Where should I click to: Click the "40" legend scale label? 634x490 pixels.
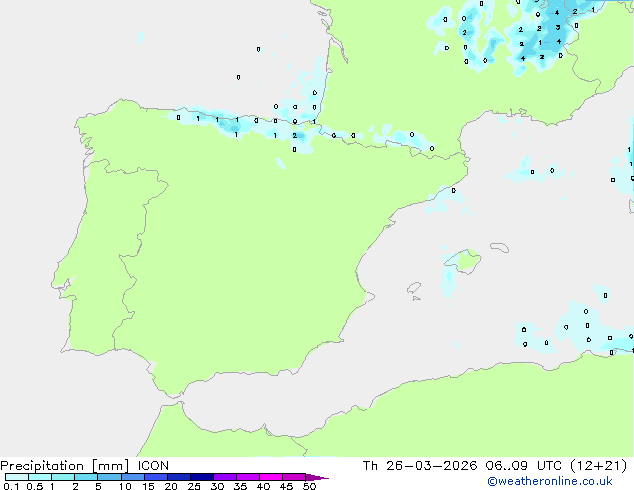point(263,486)
